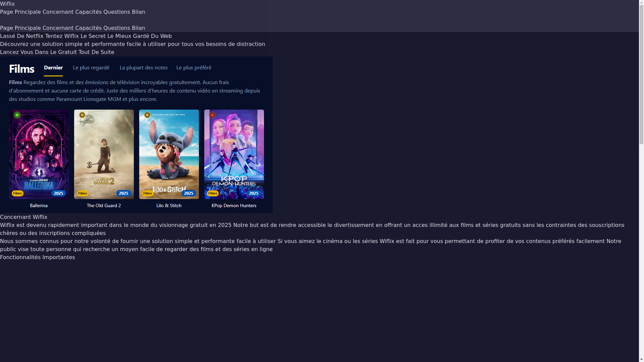This screenshot has width=644, height=362.
Task: Click the yellow status dot on Lilo & Stitch
Action: coord(147,115)
